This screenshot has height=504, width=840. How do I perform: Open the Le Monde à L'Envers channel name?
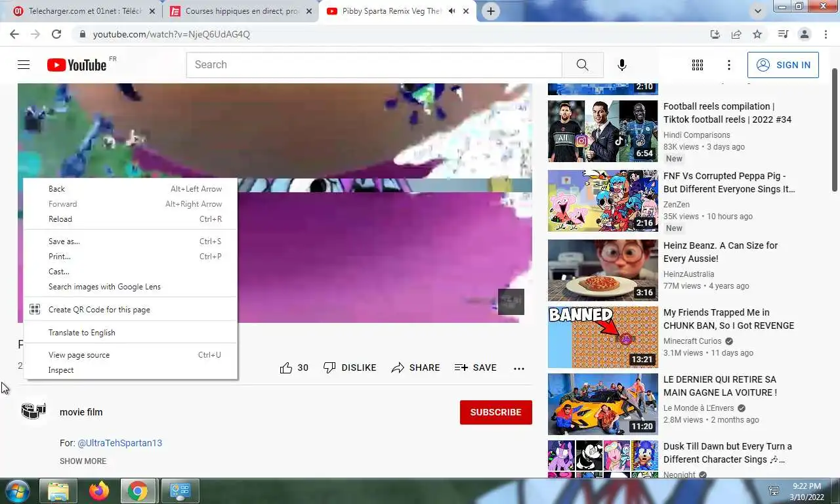(x=698, y=408)
